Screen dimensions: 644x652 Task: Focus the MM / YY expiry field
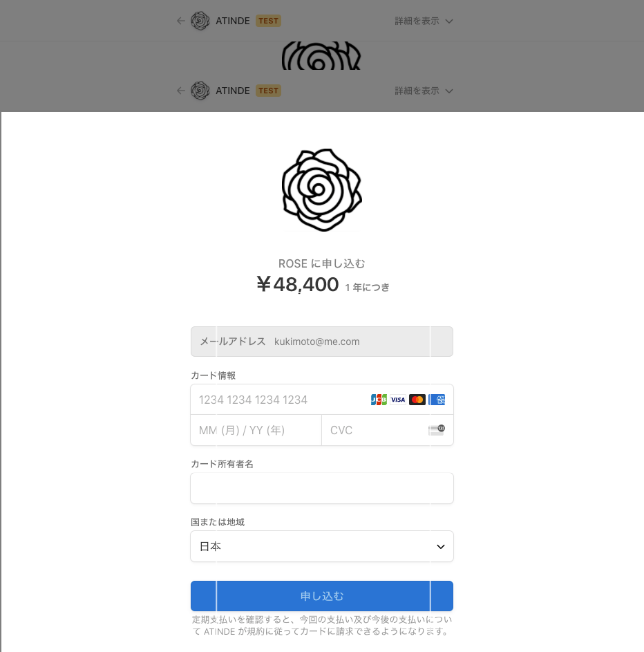pyautogui.click(x=256, y=430)
